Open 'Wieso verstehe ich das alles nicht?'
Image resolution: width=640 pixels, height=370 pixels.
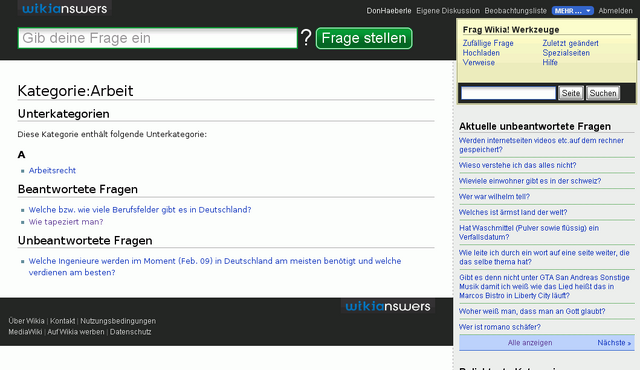518,165
